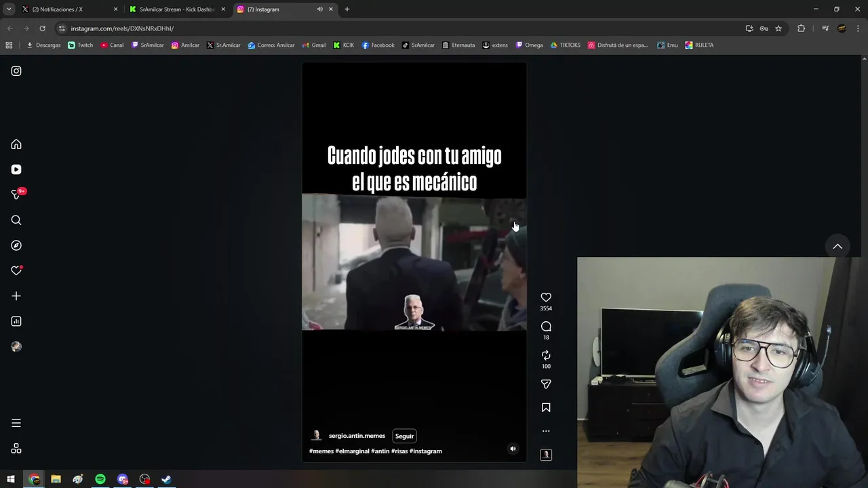868x488 pixels.
Task: Close the Notificaciones / X tab
Action: pos(115,9)
